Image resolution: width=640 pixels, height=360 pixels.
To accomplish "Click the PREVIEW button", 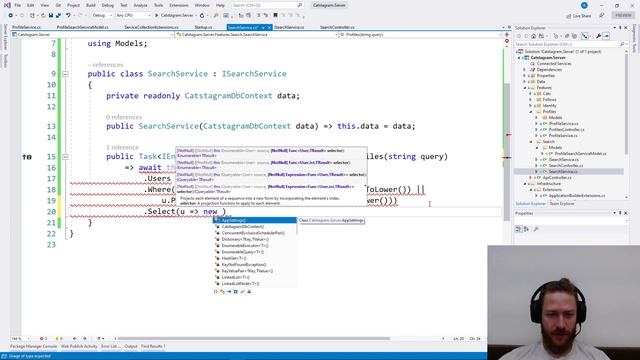I will pos(623,15).
